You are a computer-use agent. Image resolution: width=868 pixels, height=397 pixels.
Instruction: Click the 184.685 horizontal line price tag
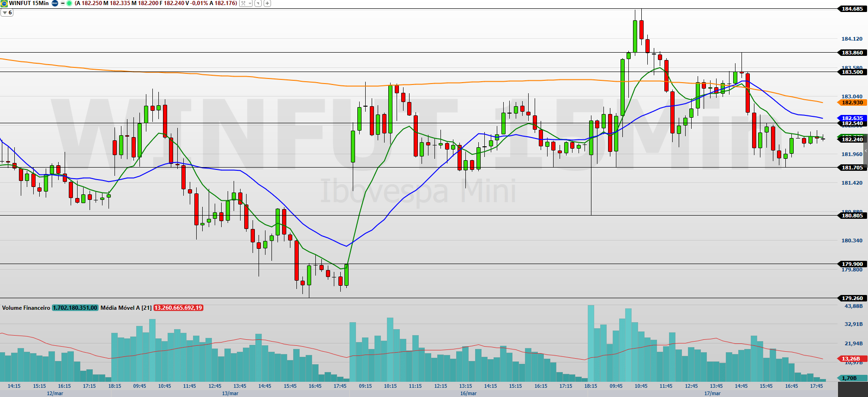pyautogui.click(x=852, y=9)
